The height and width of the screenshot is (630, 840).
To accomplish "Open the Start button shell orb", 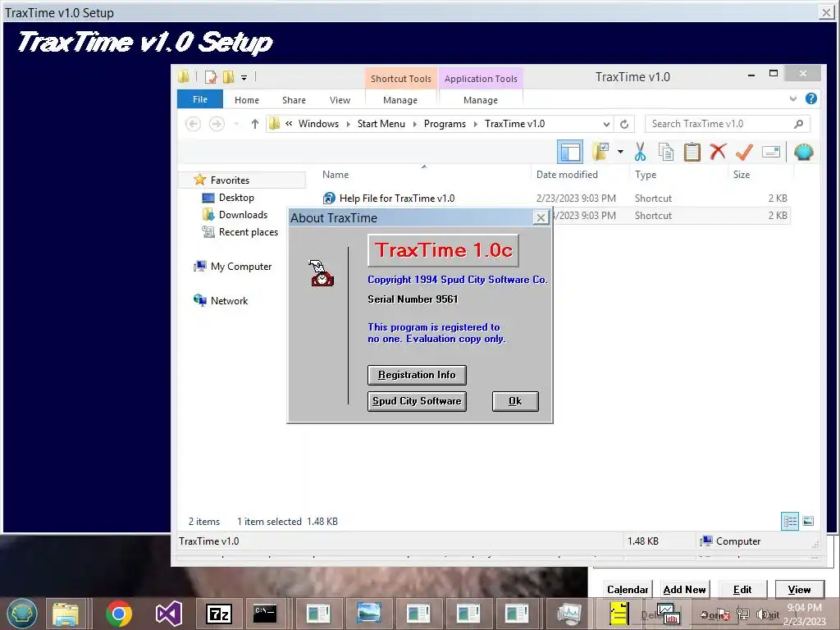I will [x=22, y=613].
